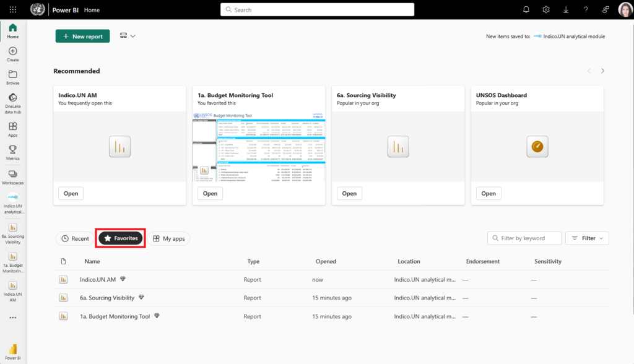Switch to the My apps tab
Image resolution: width=634 pixels, height=364 pixels.
coord(168,238)
